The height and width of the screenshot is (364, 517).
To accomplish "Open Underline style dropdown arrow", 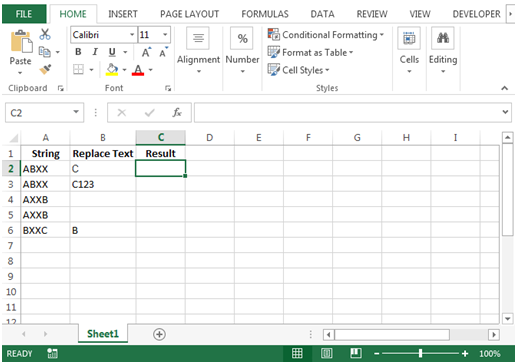I will 125,52.
